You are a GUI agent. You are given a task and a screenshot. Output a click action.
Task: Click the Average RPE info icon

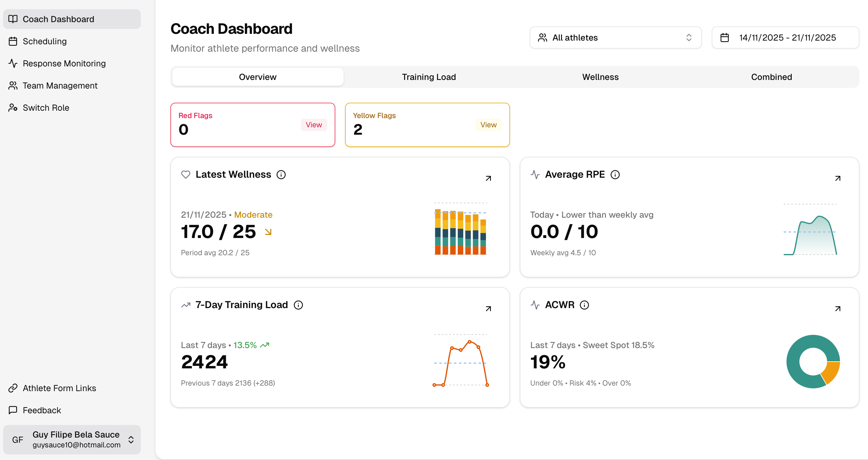pyautogui.click(x=615, y=174)
